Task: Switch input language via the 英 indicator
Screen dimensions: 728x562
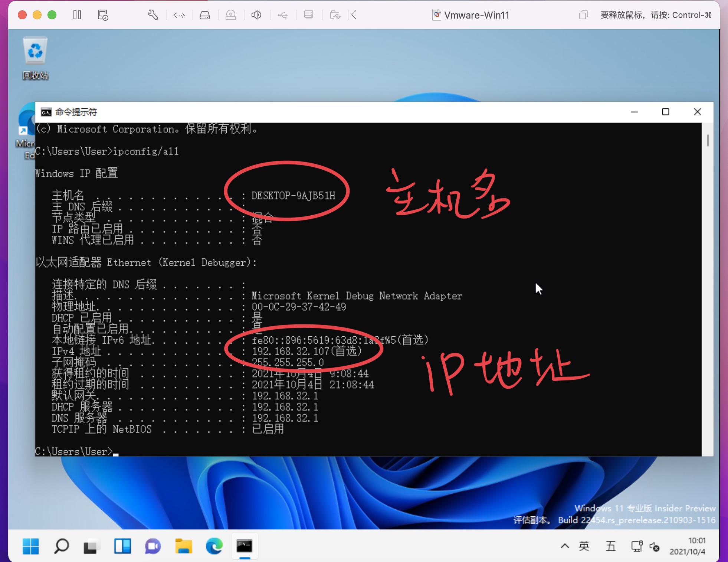Action: [584, 546]
